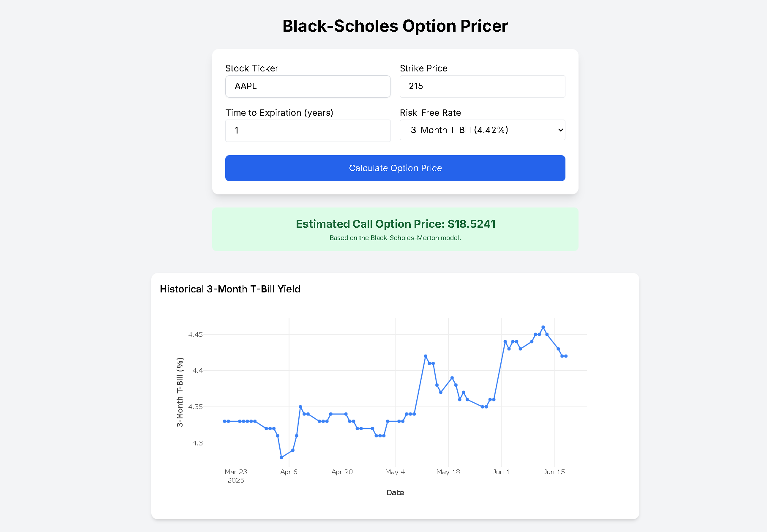Click the Black-Scholes Option Pricer heading

tap(395, 26)
